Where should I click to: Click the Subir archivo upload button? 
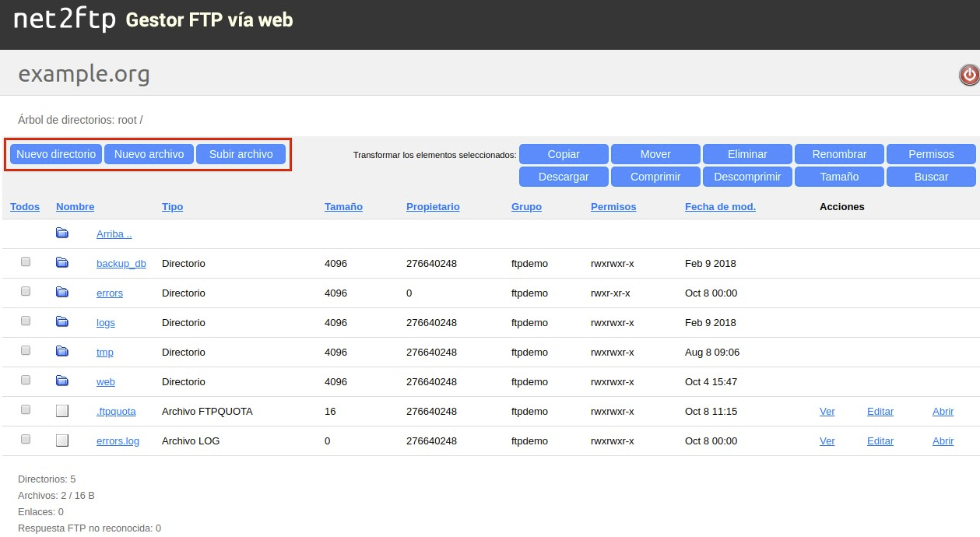tap(241, 154)
